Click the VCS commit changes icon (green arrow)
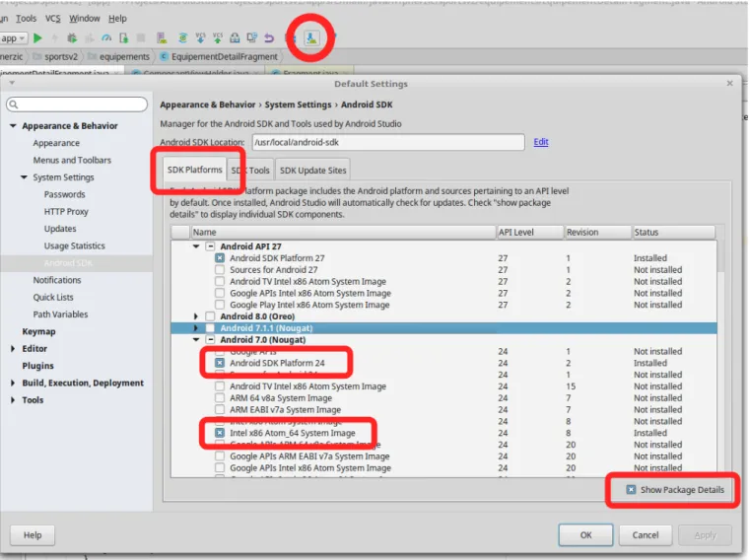 click(x=218, y=37)
